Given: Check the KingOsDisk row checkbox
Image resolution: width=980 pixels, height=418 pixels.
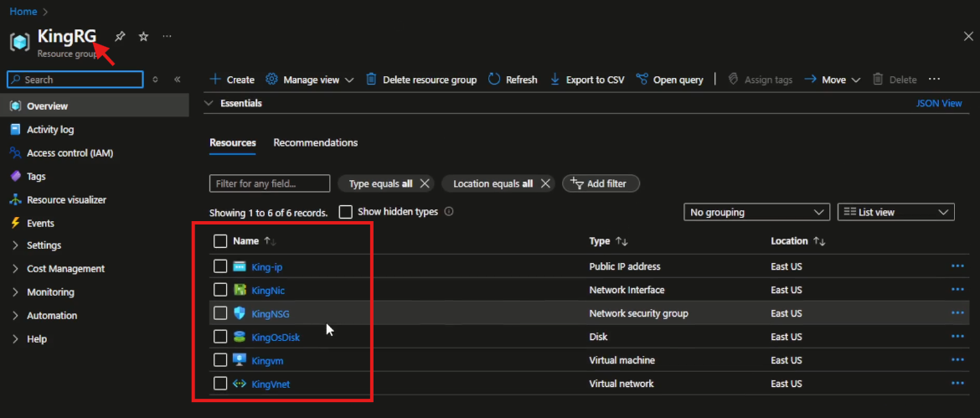Looking at the screenshot, I should [220, 337].
